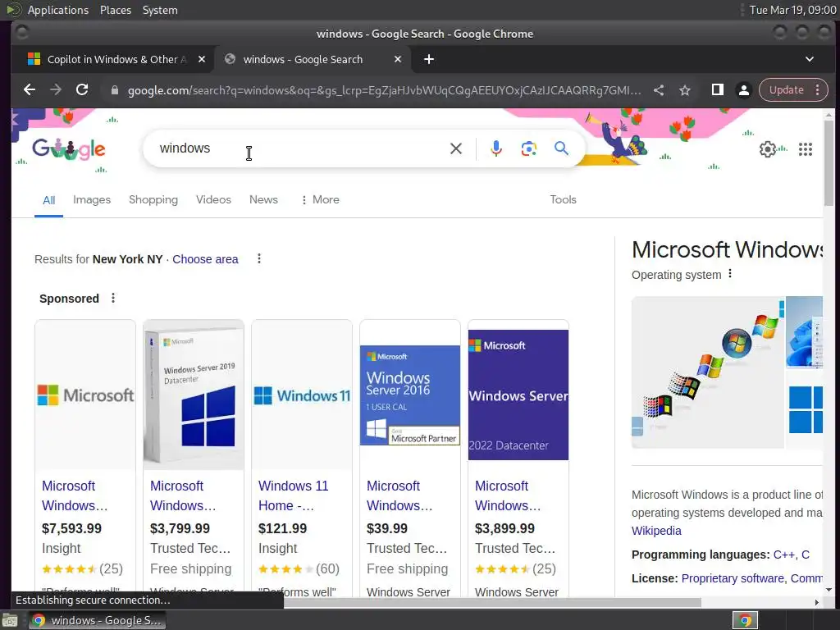Open the Windows Server 2022 Datacenter image
The width and height of the screenshot is (840, 630).
tap(518, 395)
